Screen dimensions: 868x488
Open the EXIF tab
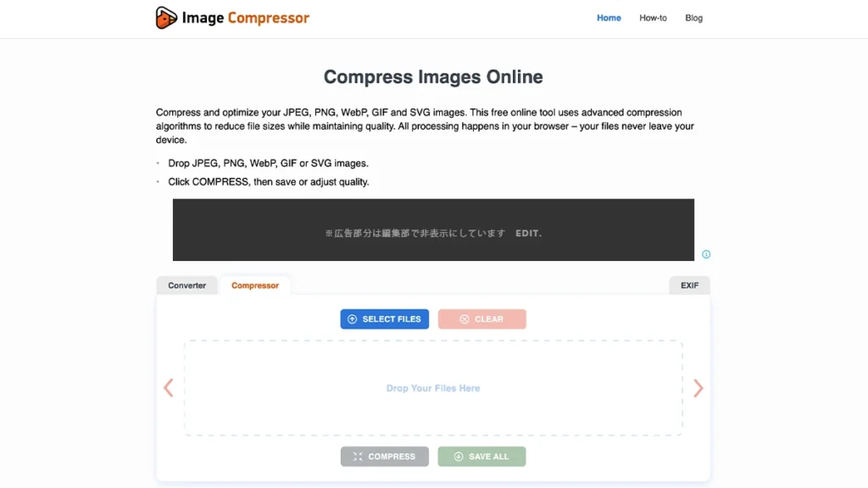coord(689,286)
